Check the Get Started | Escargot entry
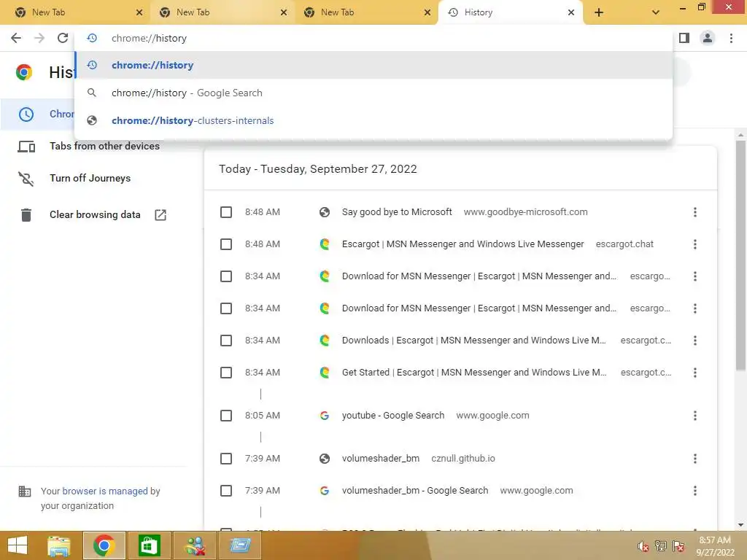Screen dimensions: 747x560 (226, 373)
